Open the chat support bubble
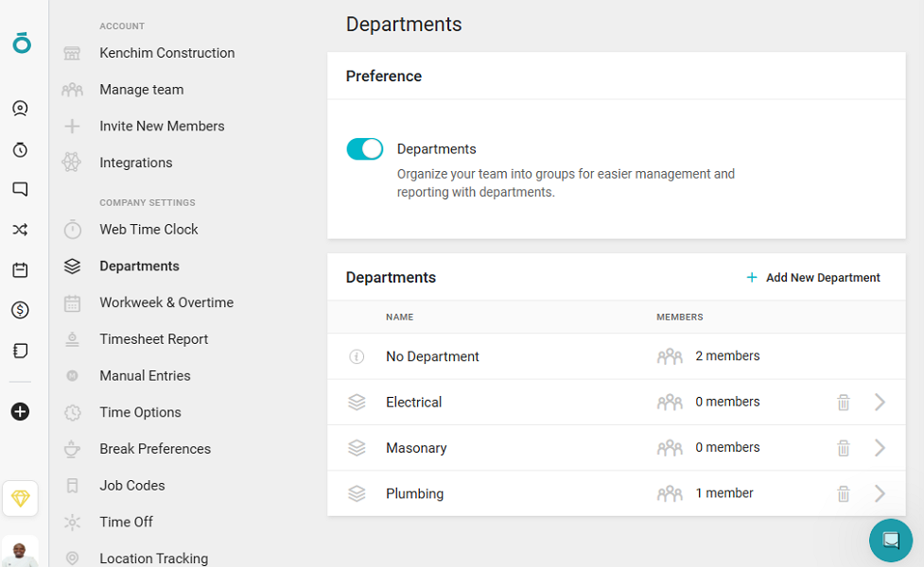Screen dimensions: 924x567 [890, 541]
